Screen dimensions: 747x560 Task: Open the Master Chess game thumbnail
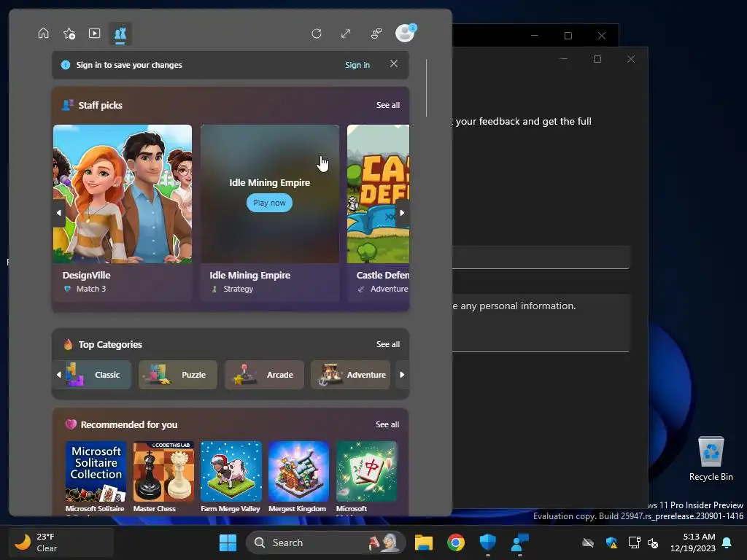[163, 472]
